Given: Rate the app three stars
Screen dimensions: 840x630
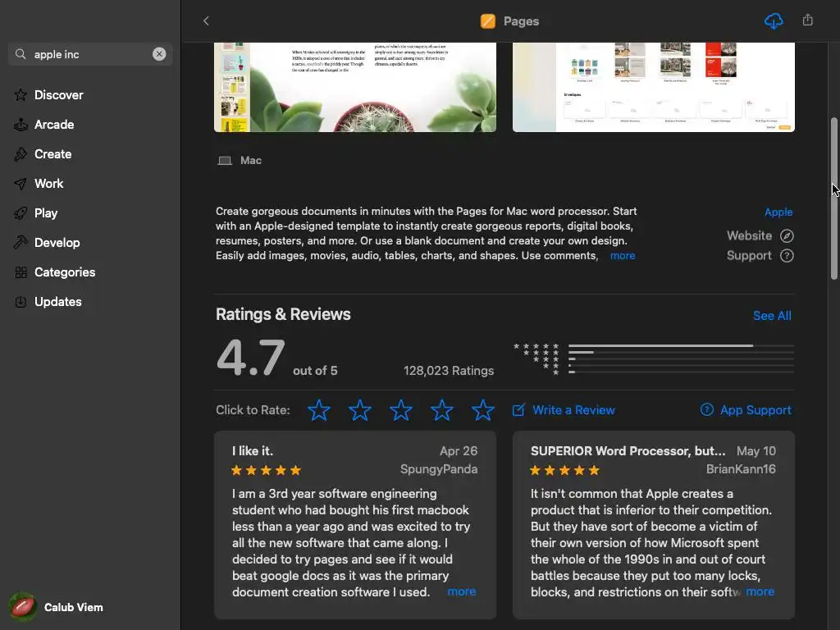Looking at the screenshot, I should (400, 410).
